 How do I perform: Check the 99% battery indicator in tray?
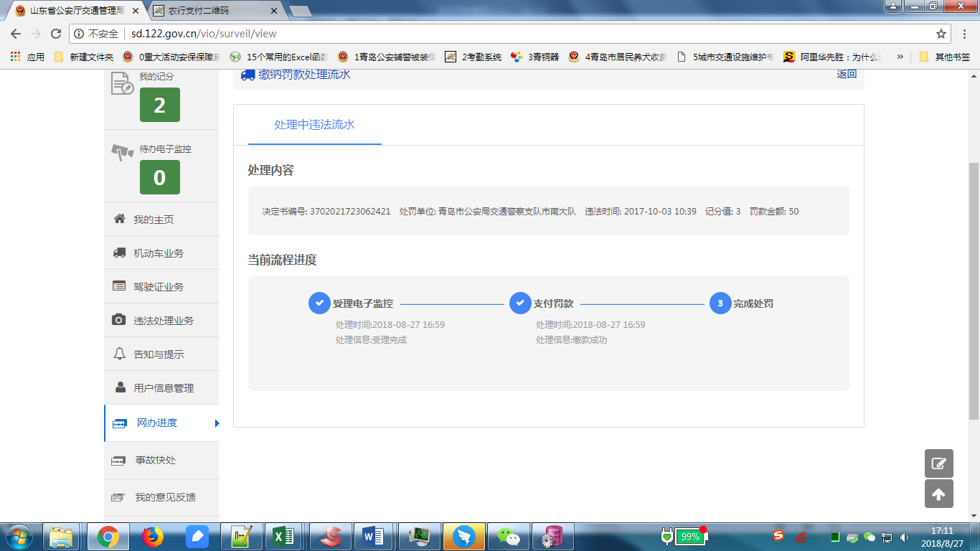(x=689, y=534)
